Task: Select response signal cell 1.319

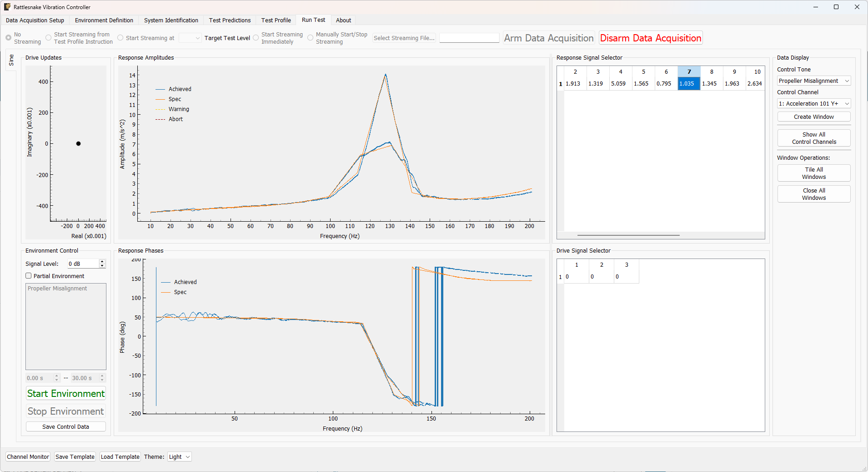Action: [x=598, y=84]
